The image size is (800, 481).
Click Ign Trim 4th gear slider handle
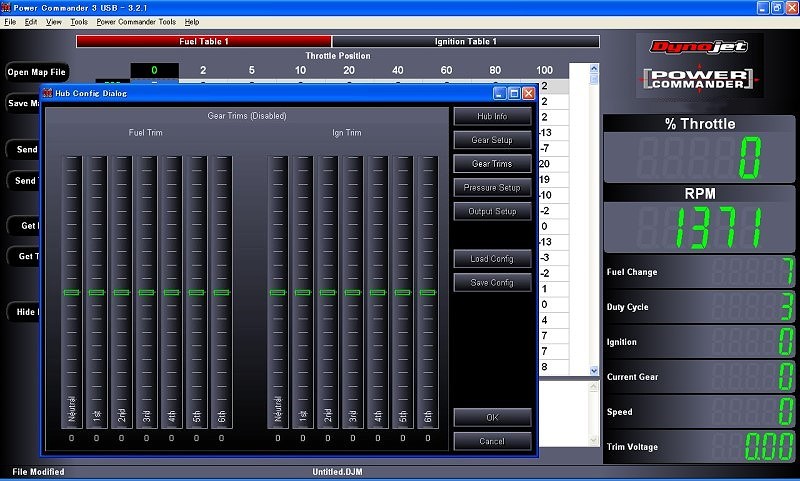click(x=378, y=292)
